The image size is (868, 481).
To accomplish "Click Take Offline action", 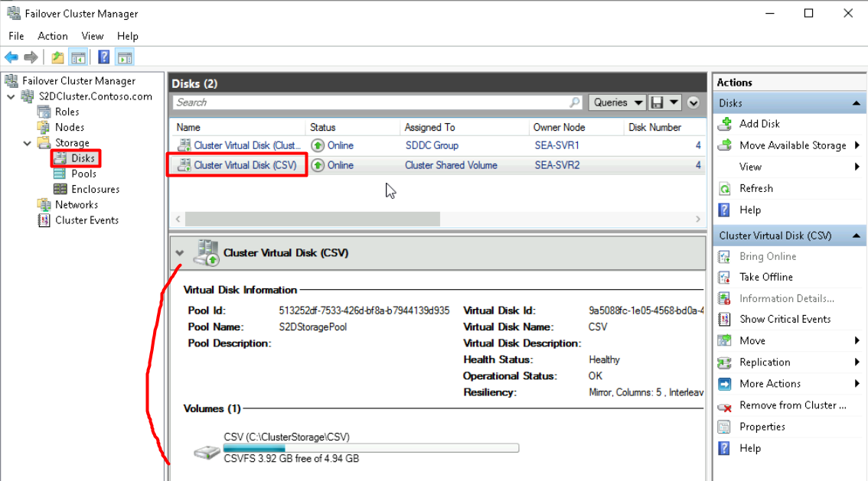I will [x=766, y=277].
